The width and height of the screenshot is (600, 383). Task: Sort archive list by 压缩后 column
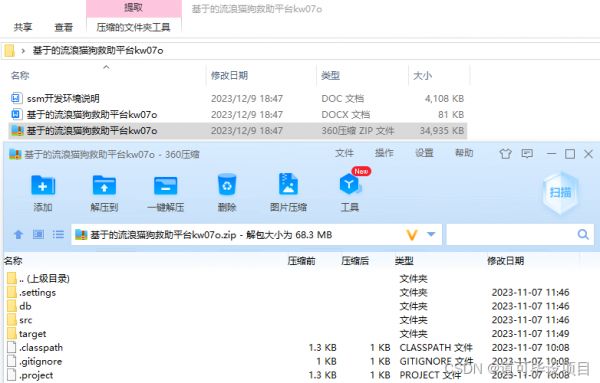coord(355,261)
